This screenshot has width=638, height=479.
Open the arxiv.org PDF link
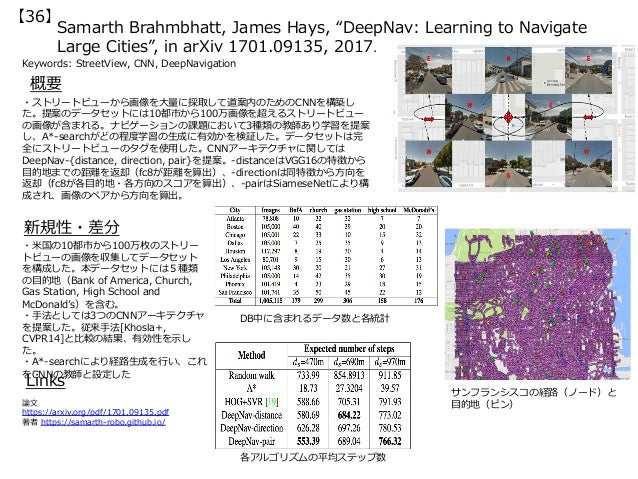(x=95, y=411)
